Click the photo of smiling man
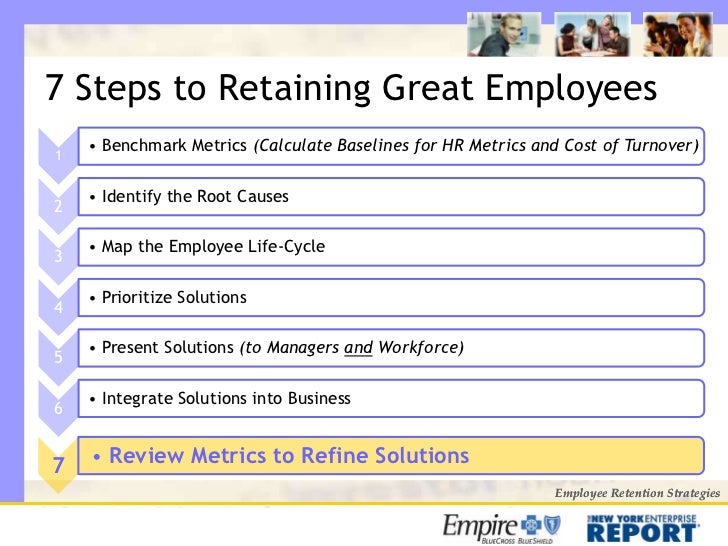728x546 pixels. coord(504,35)
